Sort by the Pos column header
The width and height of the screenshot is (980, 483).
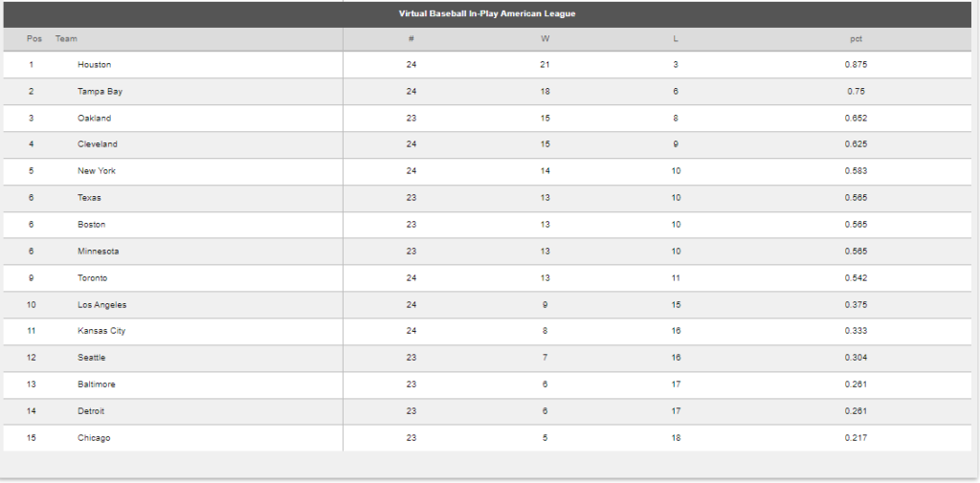click(x=34, y=39)
